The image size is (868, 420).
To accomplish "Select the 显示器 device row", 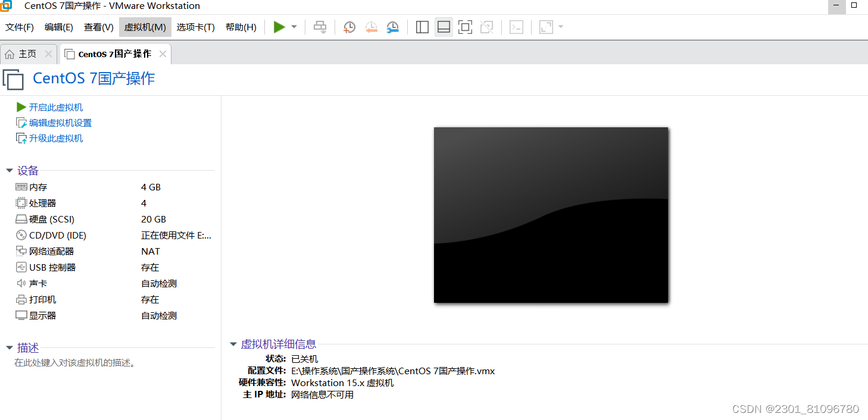I will pos(114,315).
